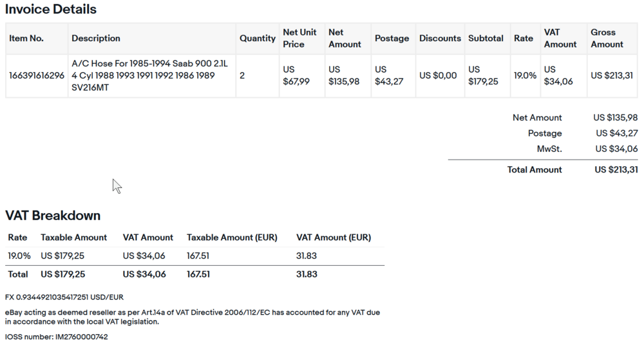This screenshot has height=347, width=644.
Task: Click US $43,27 in the invoice table row
Action: pos(389,75)
